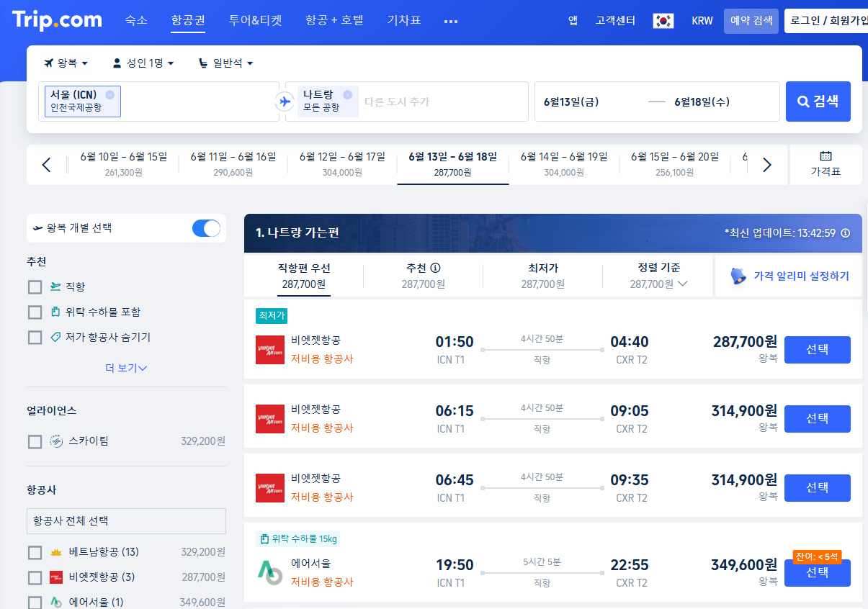Viewport: 868px width, 609px height.
Task: Click the Air Seoul small logo in airline filter
Action: (56, 603)
